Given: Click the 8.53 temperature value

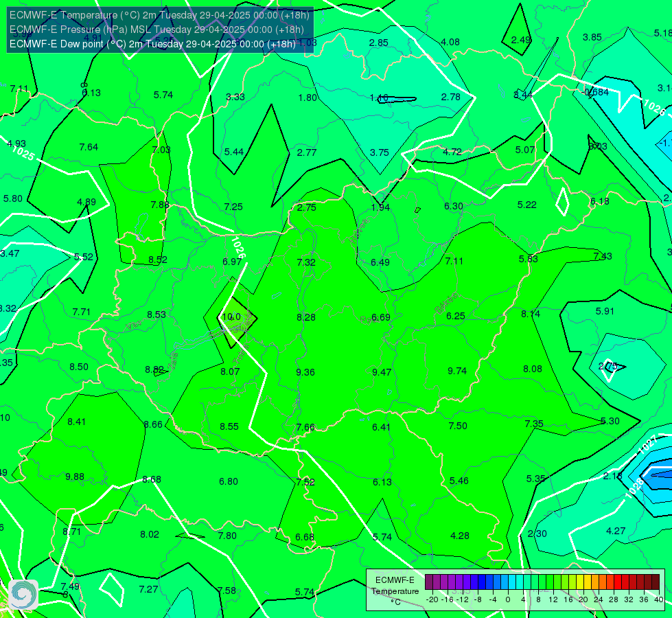Looking at the screenshot, I should [x=157, y=314].
